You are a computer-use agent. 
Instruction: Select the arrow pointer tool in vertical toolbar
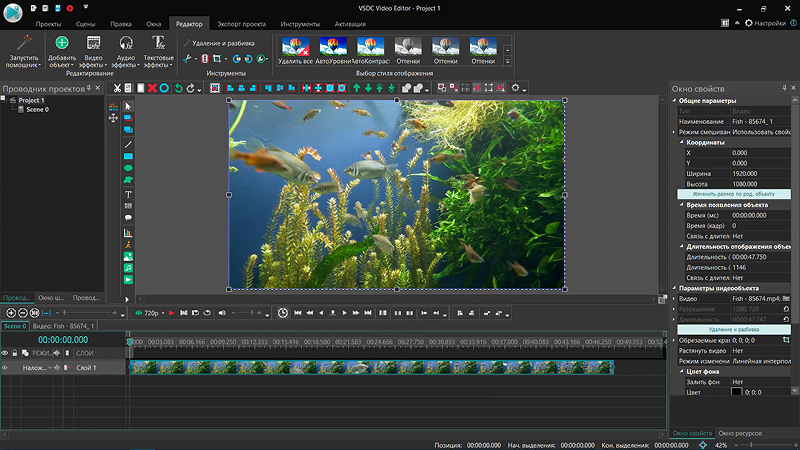pos(128,106)
